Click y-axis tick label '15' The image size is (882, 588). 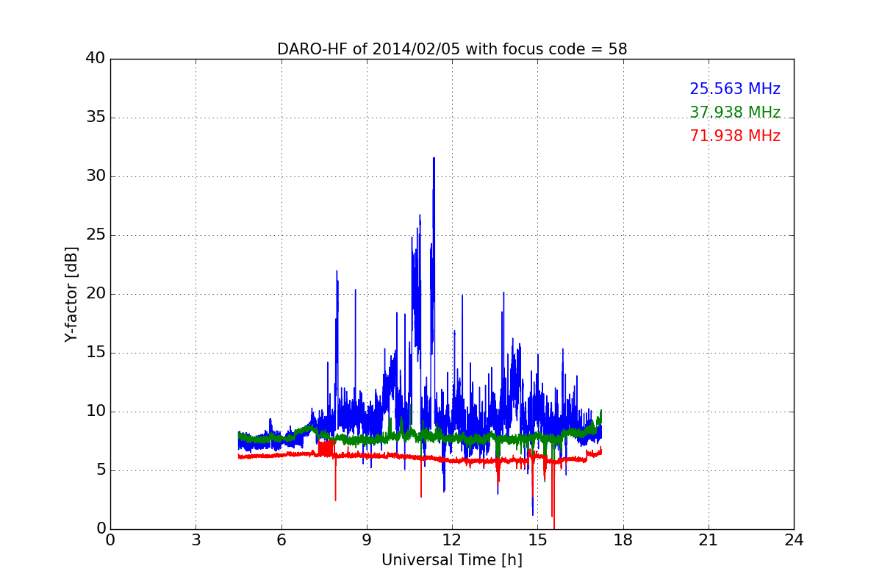(x=96, y=353)
